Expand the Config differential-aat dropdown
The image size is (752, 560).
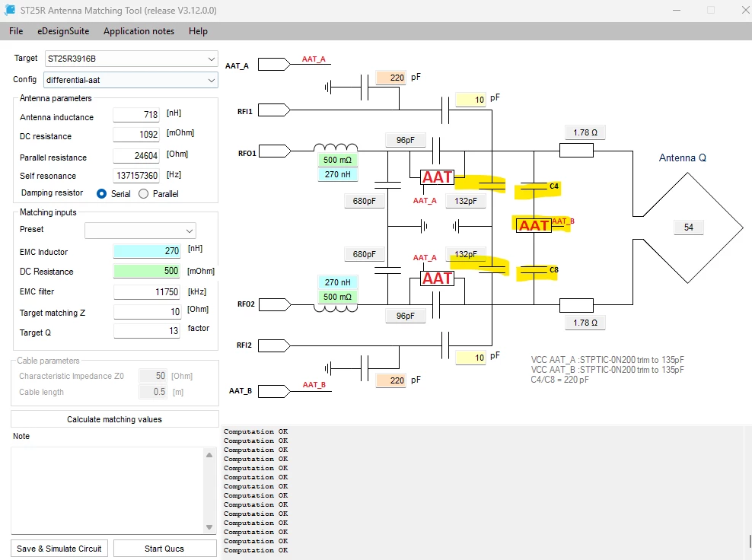131,80
